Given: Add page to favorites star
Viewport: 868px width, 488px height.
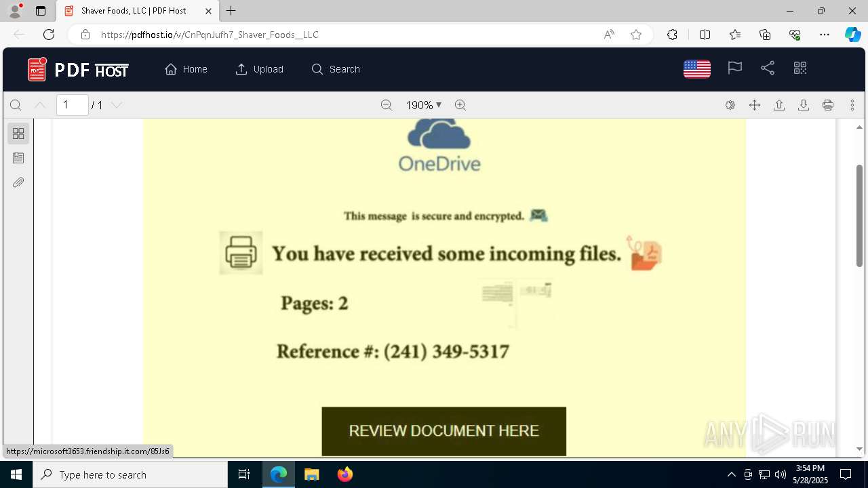Looking at the screenshot, I should (636, 35).
